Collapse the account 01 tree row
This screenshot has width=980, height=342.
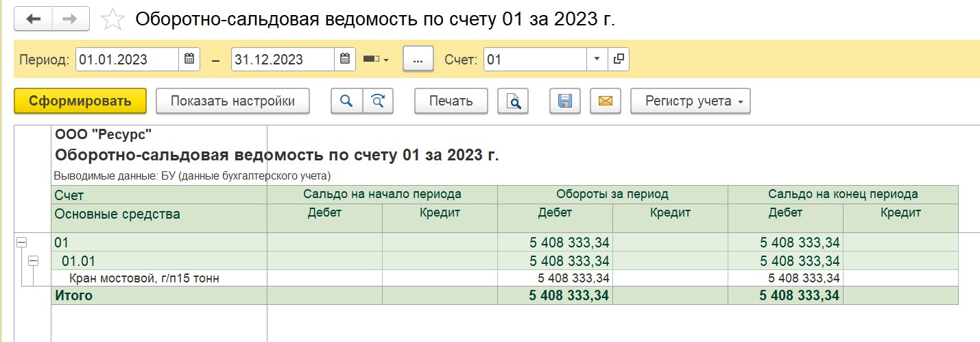[x=21, y=242]
